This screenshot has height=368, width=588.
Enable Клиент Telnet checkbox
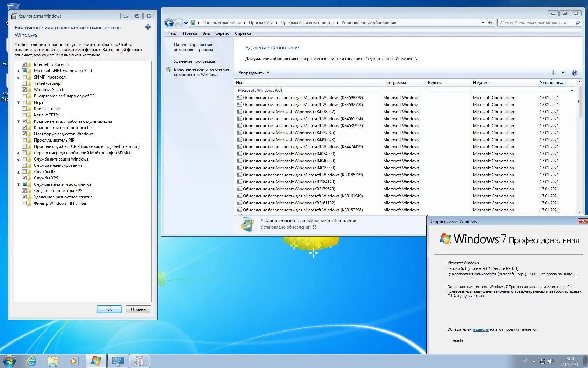coord(24,109)
